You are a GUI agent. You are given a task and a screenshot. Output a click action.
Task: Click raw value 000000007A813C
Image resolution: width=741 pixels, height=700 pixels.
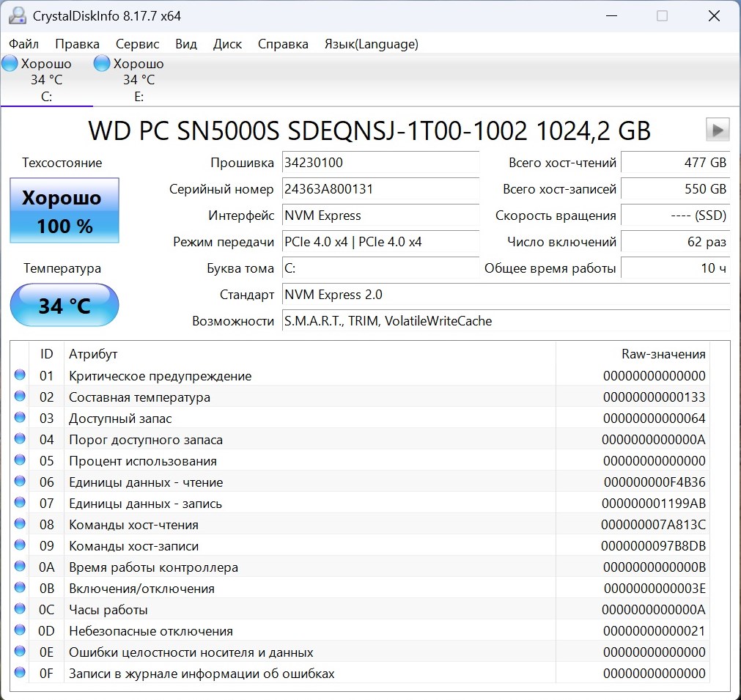point(653,525)
